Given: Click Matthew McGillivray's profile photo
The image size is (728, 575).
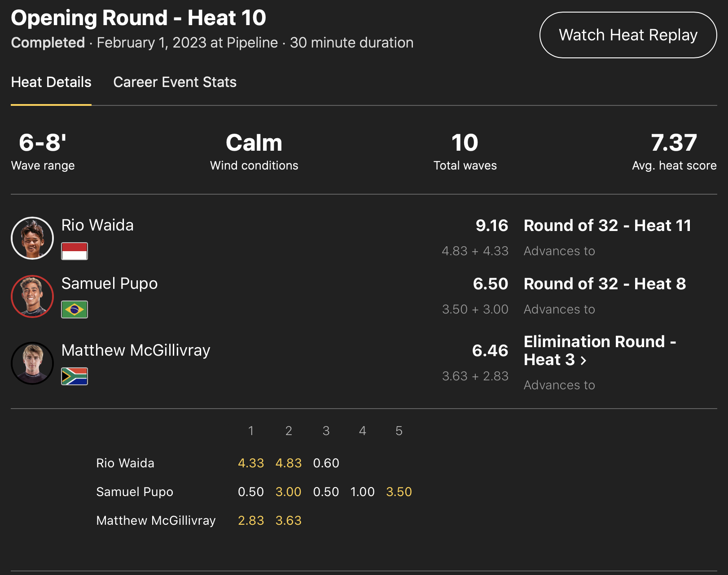Looking at the screenshot, I should [32, 363].
